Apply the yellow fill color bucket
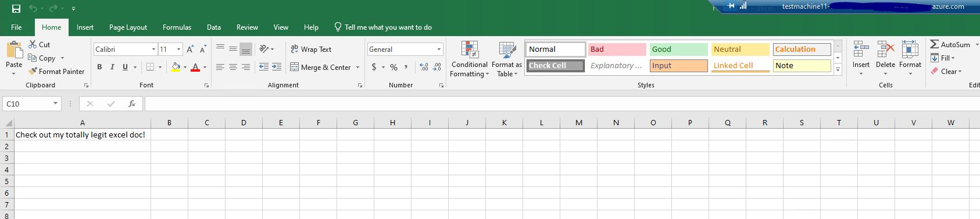Image resolution: width=980 pixels, height=219 pixels. (x=176, y=67)
